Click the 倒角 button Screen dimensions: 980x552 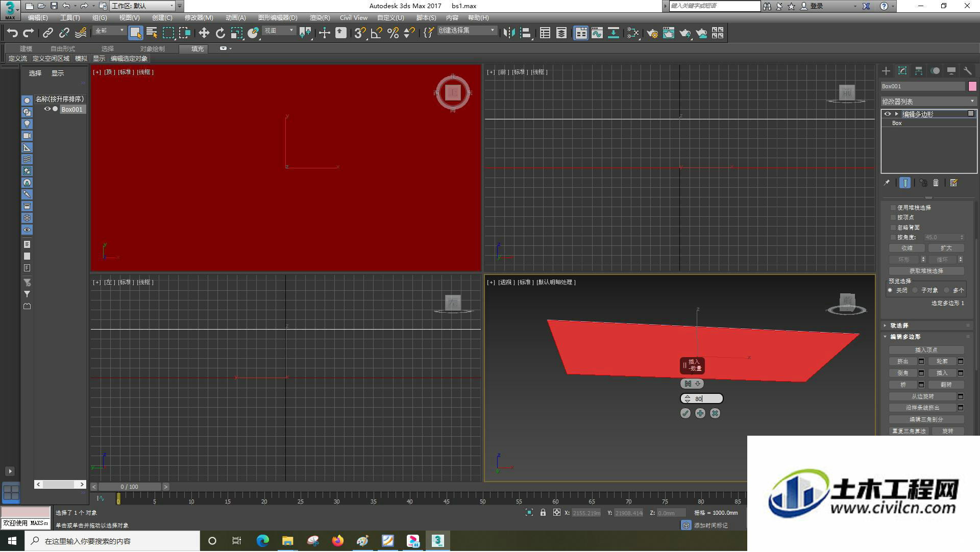coord(903,373)
